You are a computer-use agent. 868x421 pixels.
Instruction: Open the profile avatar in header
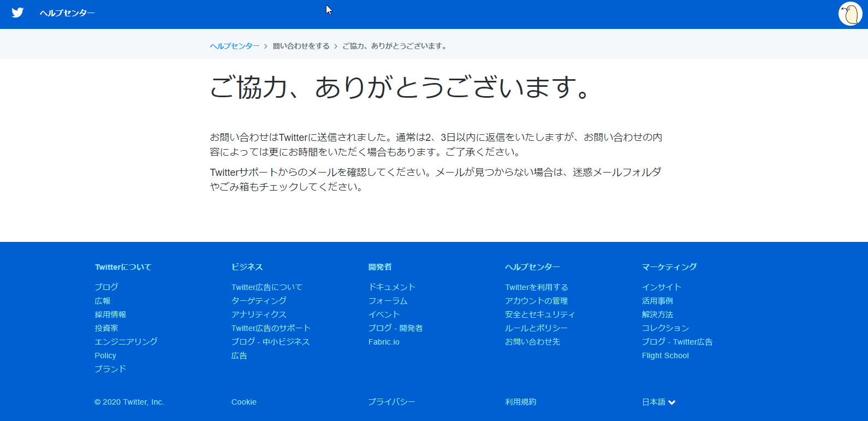(850, 14)
